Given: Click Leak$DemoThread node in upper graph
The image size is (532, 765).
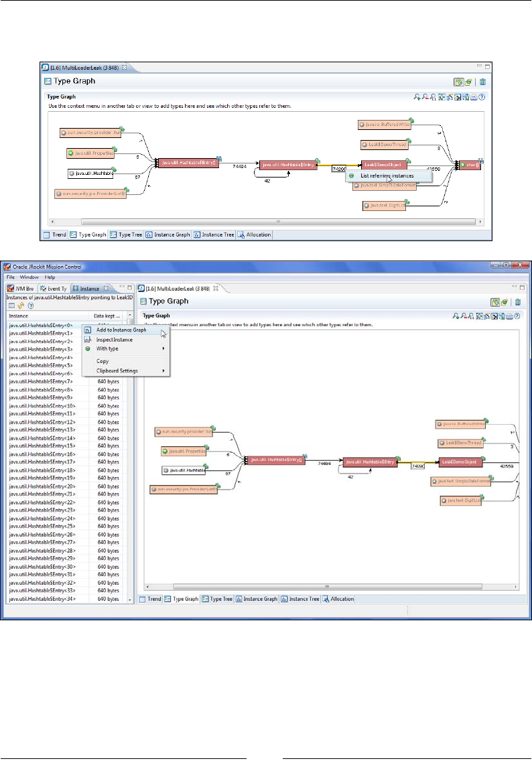Looking at the screenshot, I should pyautogui.click(x=385, y=145).
